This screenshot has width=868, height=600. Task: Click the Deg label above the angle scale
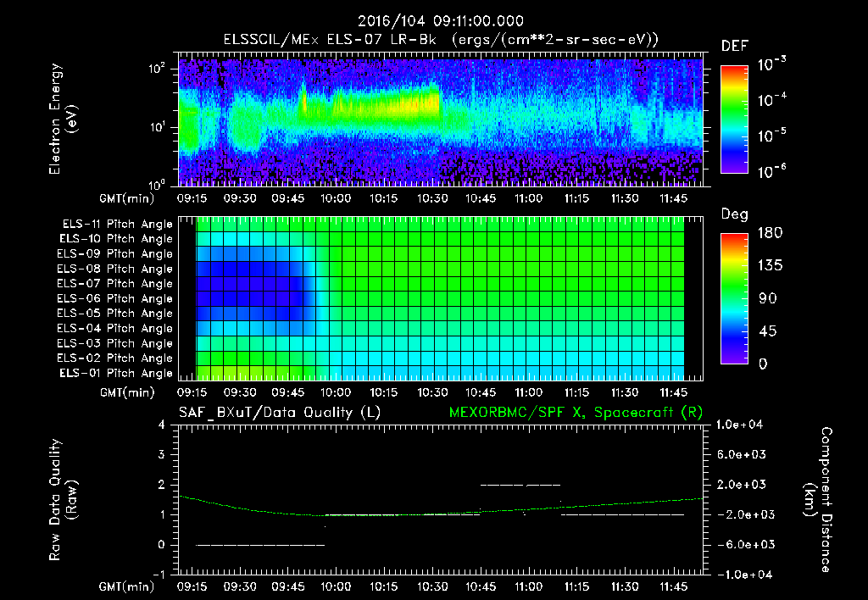(735, 214)
